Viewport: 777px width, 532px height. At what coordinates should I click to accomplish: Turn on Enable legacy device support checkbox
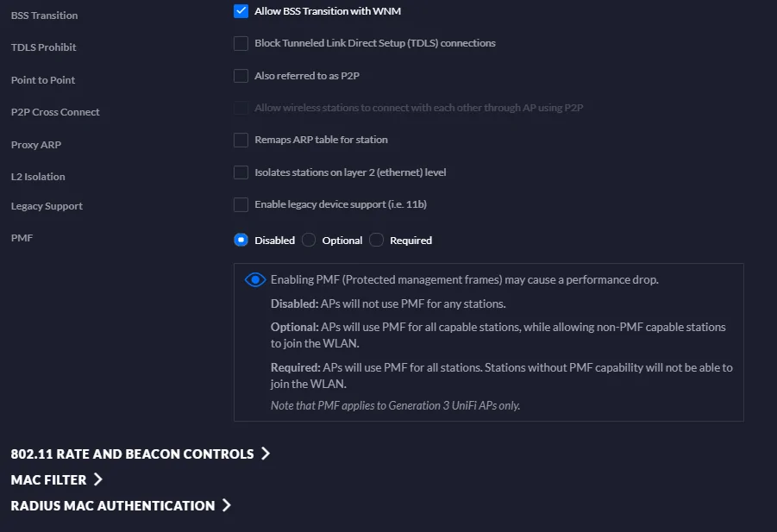pyautogui.click(x=241, y=204)
